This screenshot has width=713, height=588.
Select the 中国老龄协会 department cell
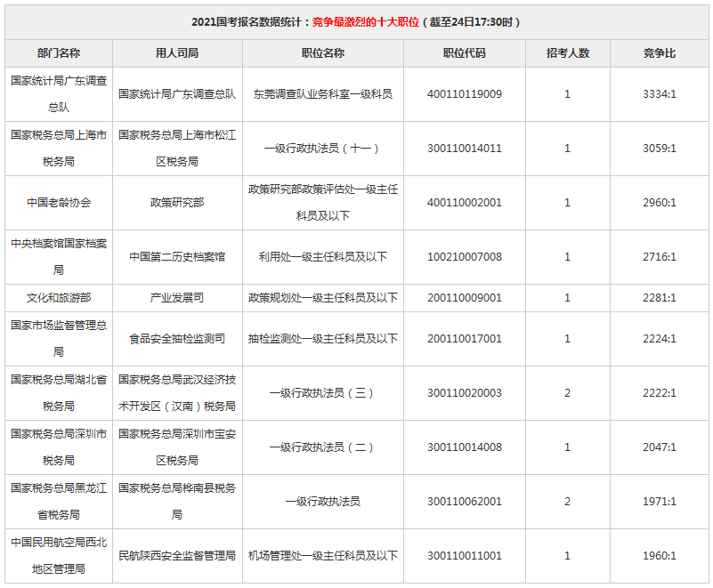click(59, 202)
